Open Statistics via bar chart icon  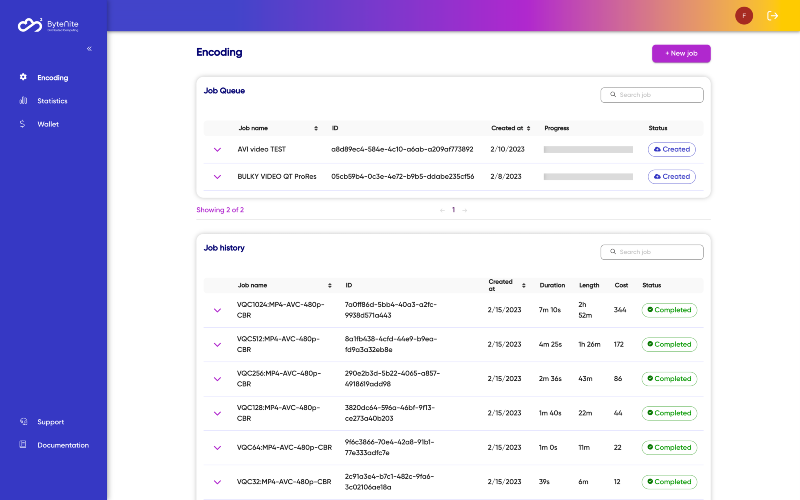tap(23, 101)
